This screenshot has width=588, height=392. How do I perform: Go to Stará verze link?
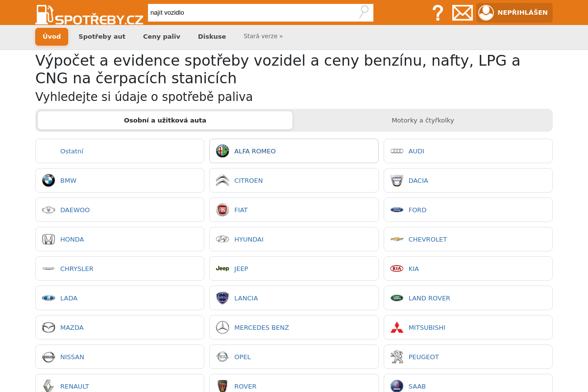coord(263,36)
